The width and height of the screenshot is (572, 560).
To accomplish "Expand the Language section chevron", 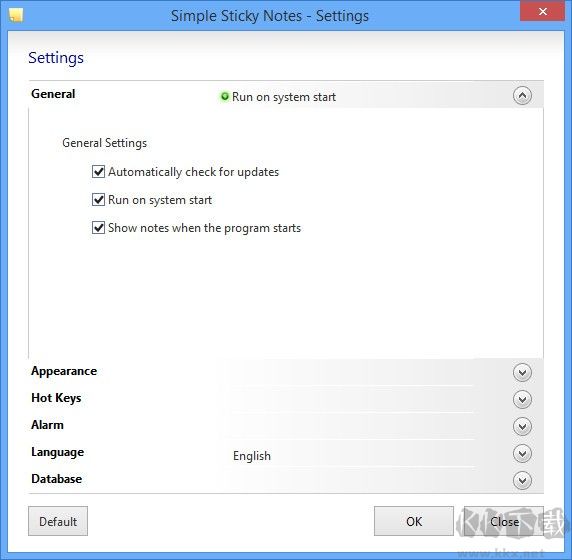I will pyautogui.click(x=522, y=453).
